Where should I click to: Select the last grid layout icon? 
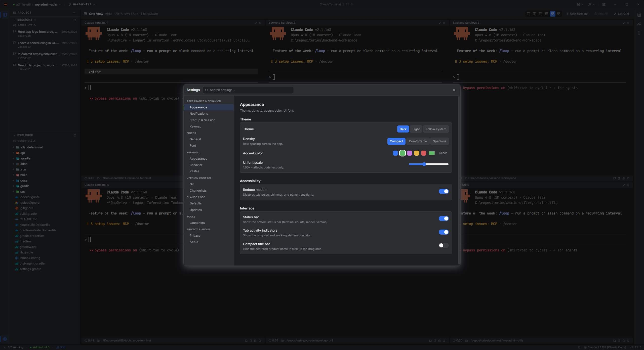[x=559, y=14]
